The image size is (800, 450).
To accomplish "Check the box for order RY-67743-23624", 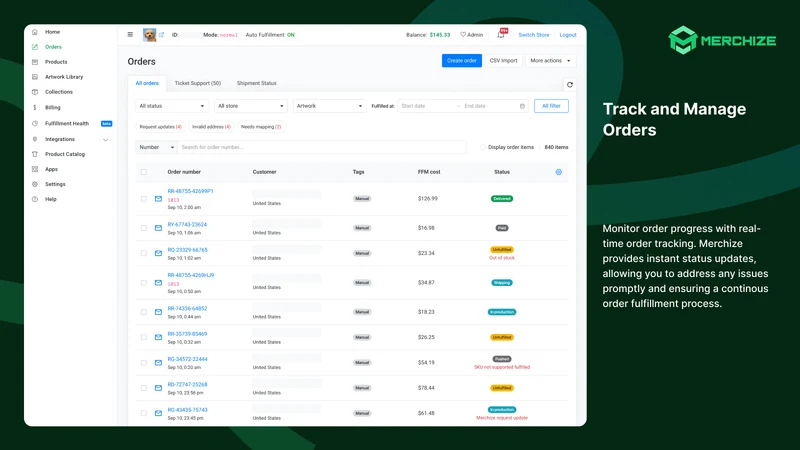I will click(x=144, y=228).
